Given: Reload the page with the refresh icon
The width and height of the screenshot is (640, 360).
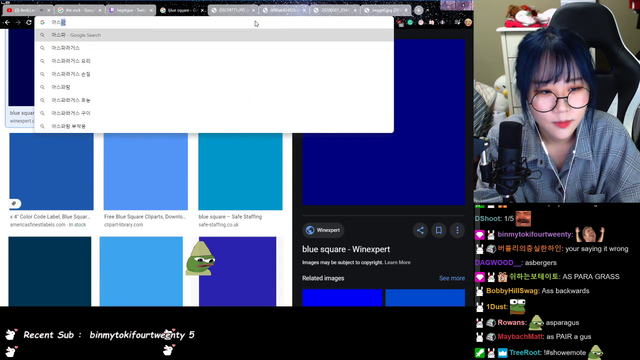Looking at the screenshot, I should tap(29, 22).
